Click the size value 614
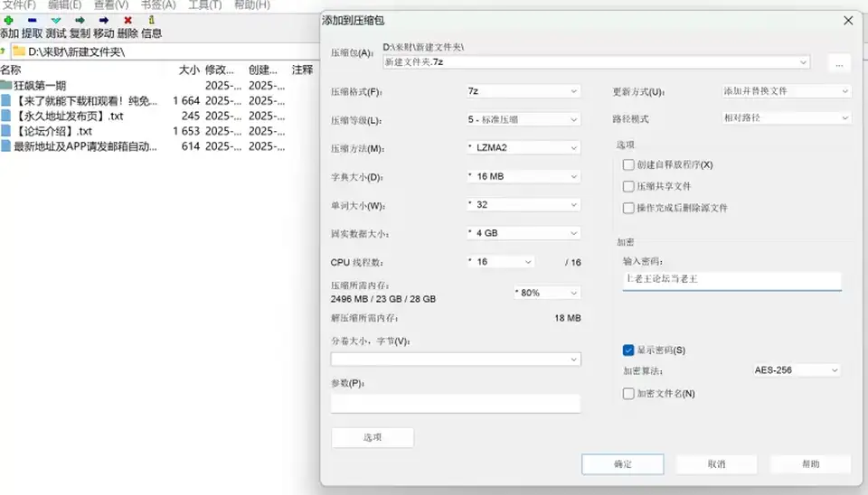This screenshot has width=868, height=495. [191, 146]
